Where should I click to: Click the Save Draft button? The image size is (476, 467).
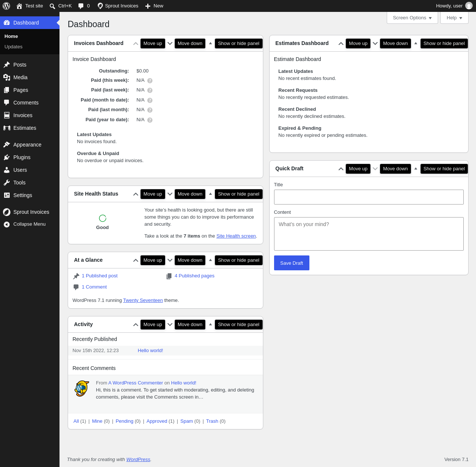click(x=292, y=263)
